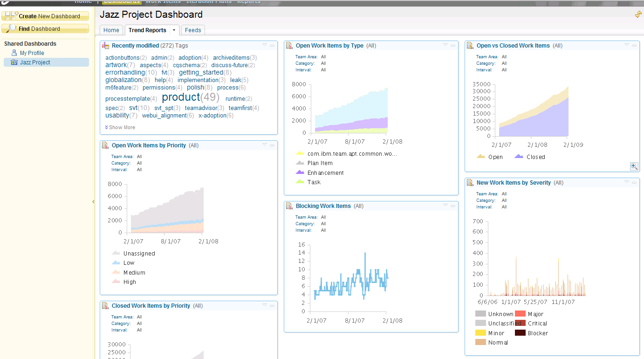The image size is (644, 359).
Task: Click the product tag link
Action: pos(181,97)
